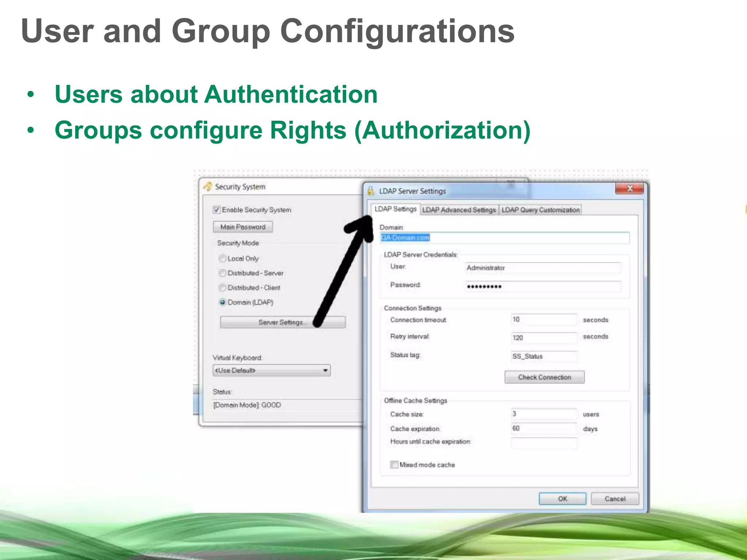Screen dimensions: 747x560
Task: Click the '[Domain Mode]: GOOD' status text
Action: 247,405
